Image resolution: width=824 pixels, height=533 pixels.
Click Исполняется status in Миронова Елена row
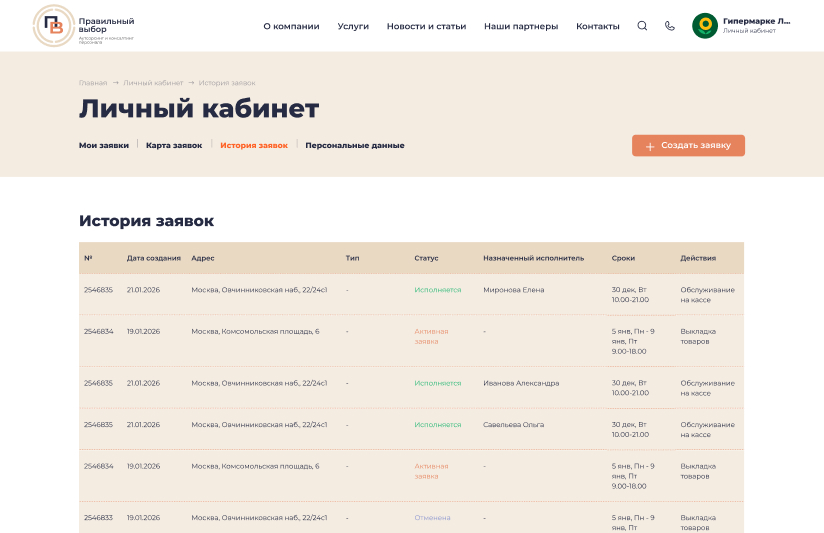coord(437,290)
